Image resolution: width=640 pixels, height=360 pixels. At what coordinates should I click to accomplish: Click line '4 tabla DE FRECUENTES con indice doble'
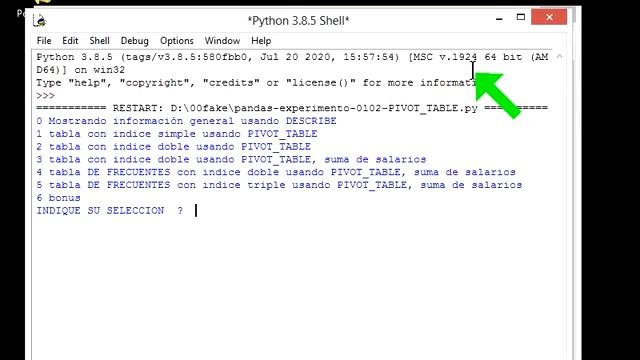[276, 172]
